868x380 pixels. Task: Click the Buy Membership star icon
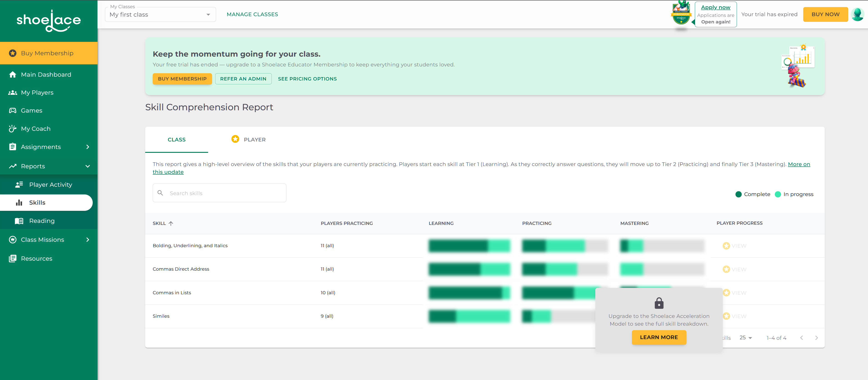[x=13, y=53]
